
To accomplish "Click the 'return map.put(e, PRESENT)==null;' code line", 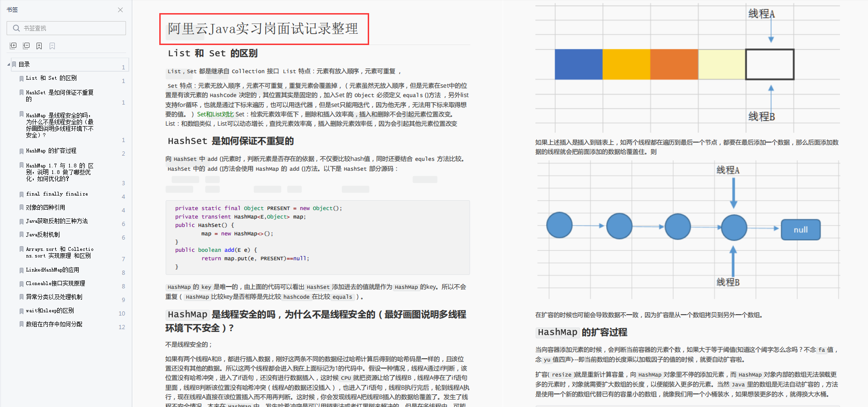I will [x=255, y=258].
